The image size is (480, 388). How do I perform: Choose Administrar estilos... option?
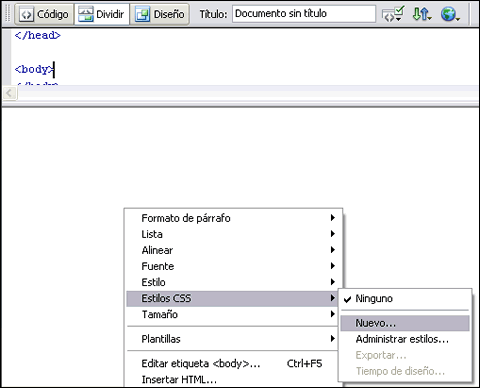(x=405, y=339)
